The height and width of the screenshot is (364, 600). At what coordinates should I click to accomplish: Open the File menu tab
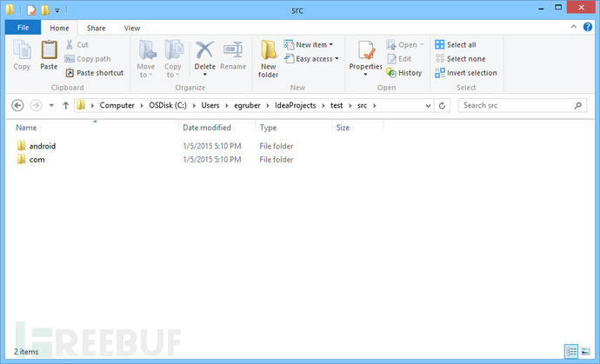pyautogui.click(x=23, y=28)
